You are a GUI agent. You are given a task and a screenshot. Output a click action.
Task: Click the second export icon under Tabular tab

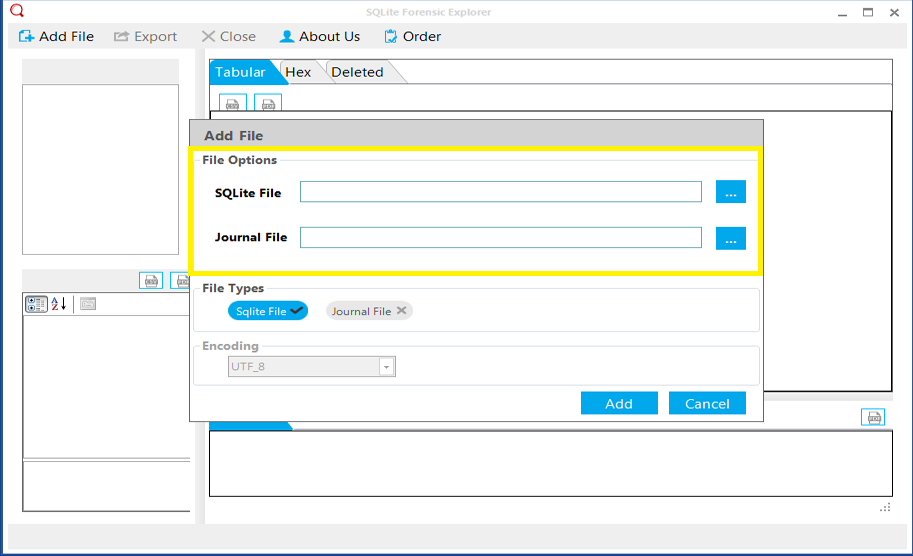pos(268,104)
